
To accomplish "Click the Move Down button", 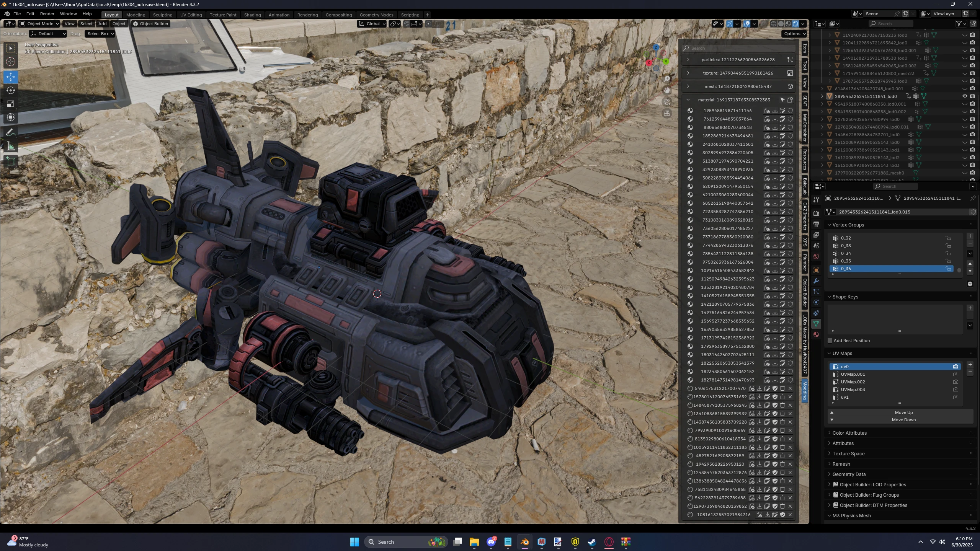I will 900,420.
